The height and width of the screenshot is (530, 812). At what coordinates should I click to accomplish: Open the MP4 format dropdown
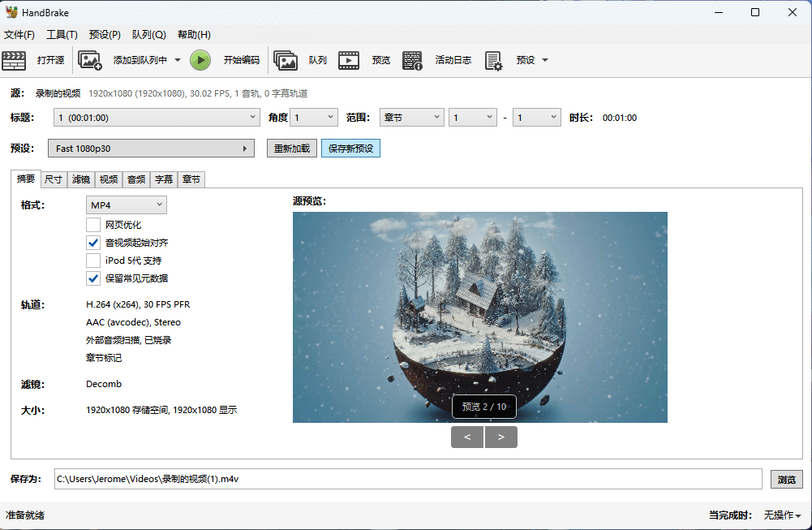[x=126, y=205]
